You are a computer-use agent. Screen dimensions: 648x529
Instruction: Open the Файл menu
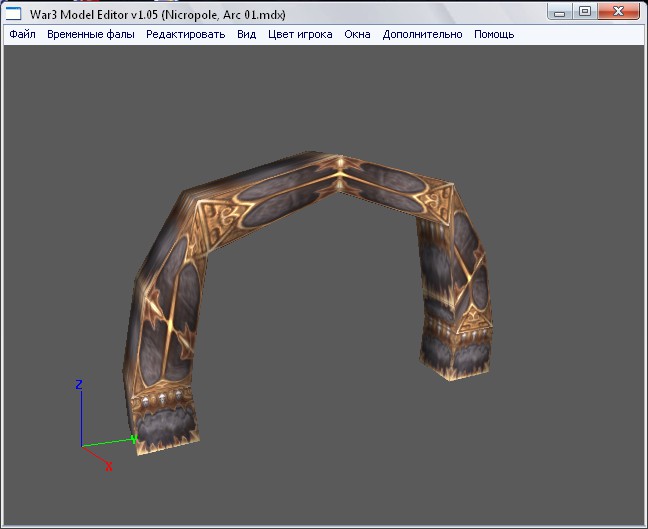[22, 34]
